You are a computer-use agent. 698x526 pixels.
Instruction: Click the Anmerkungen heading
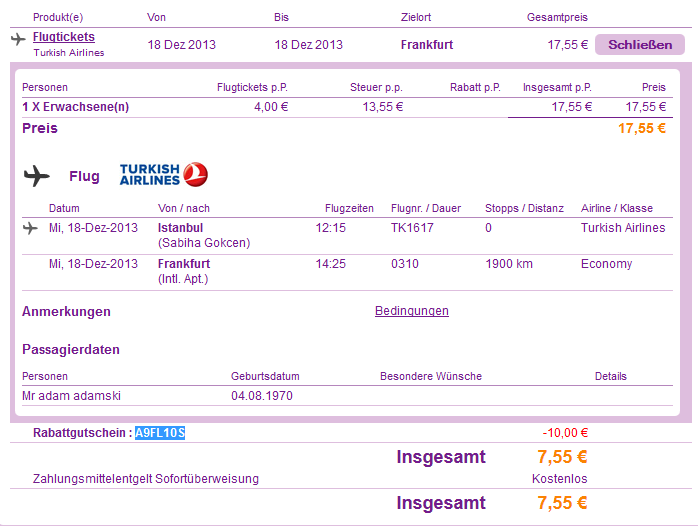66,312
